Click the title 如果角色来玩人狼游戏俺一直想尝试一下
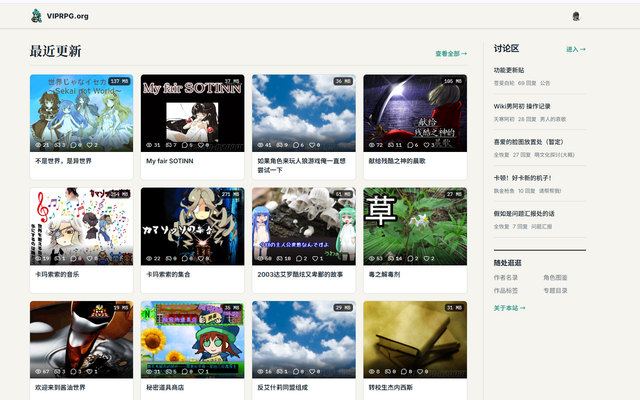Screen dimensions: 640x400 (302, 166)
